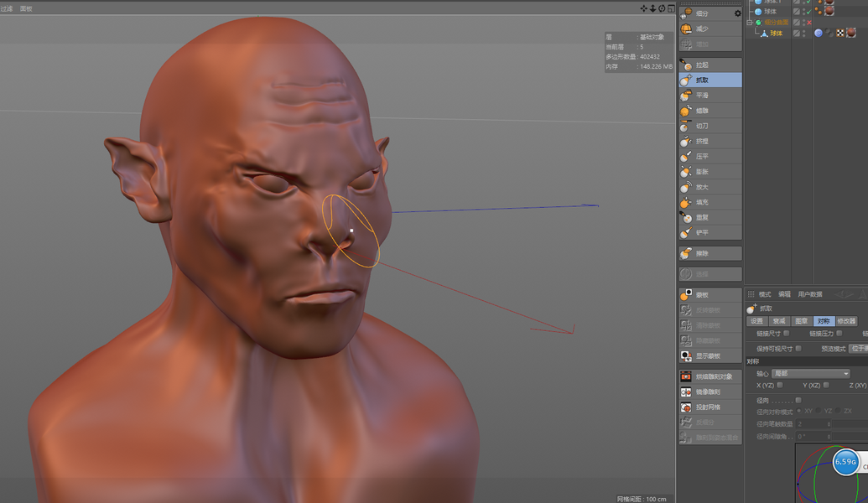Switch to the 图章 stamp tab
Screen dimensions: 868x503
pos(801,321)
